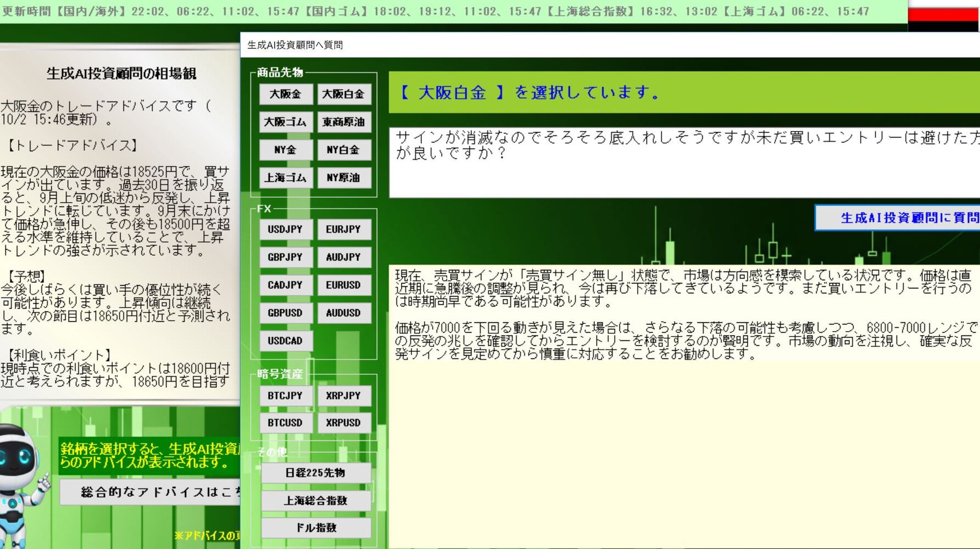Click the 暗号資産 group label
Viewport: 980px width, 549px height.
(x=280, y=374)
